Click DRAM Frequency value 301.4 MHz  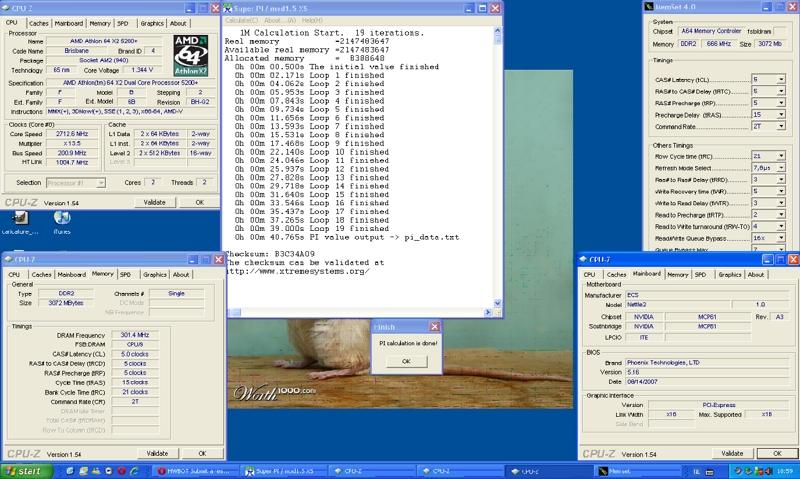click(135, 335)
